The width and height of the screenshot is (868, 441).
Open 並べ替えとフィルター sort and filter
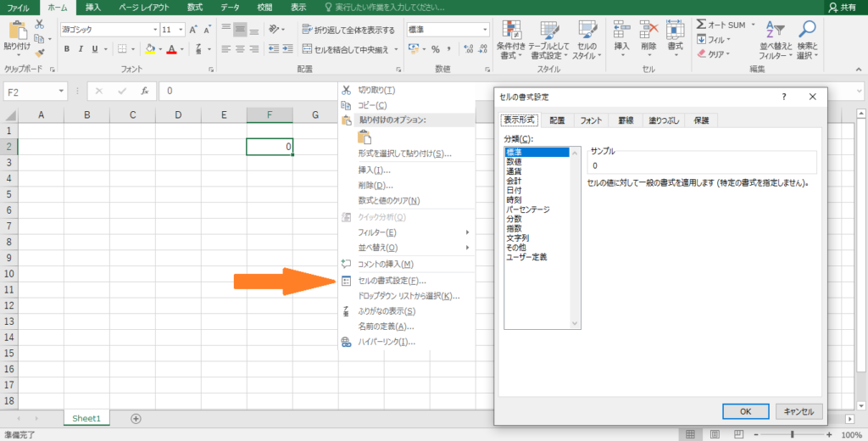click(x=776, y=40)
